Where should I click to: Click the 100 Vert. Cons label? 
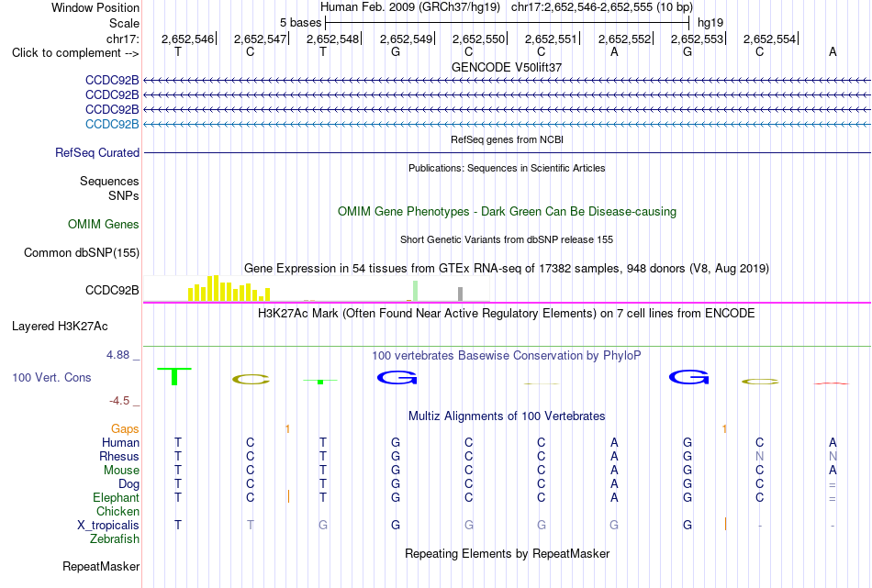[x=51, y=378]
